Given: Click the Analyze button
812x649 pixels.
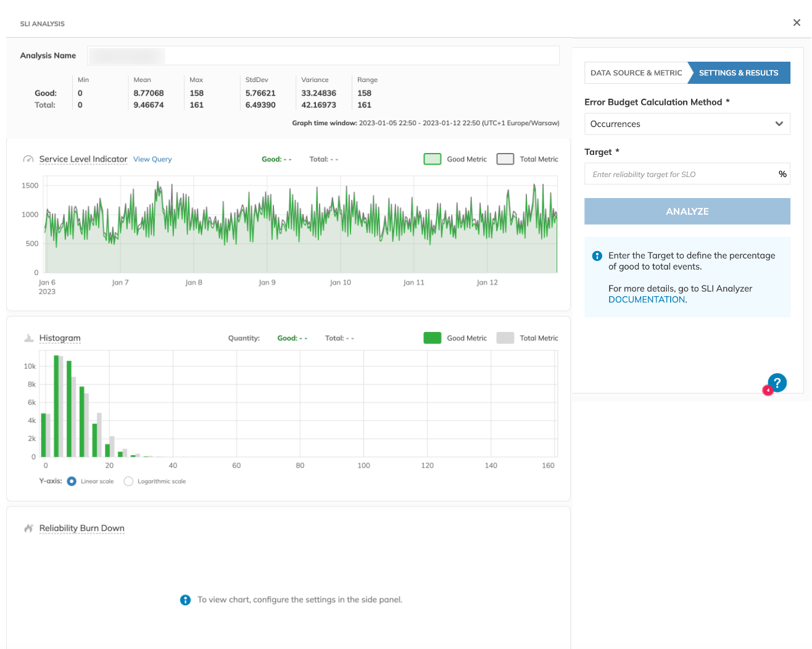Looking at the screenshot, I should (687, 211).
